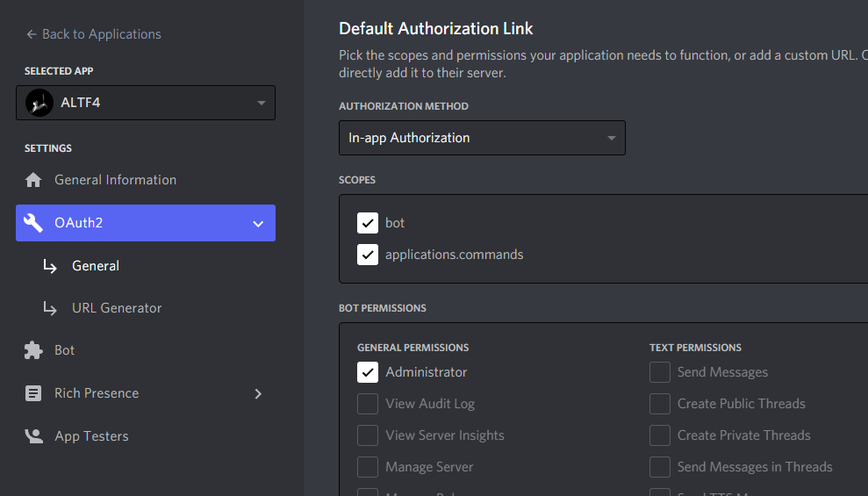Check the Manage Server permission

(x=368, y=467)
